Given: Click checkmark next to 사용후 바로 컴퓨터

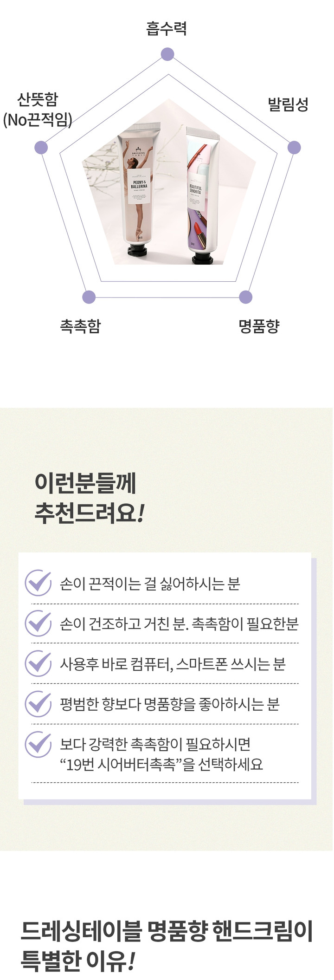Looking at the screenshot, I should [x=38, y=663].
